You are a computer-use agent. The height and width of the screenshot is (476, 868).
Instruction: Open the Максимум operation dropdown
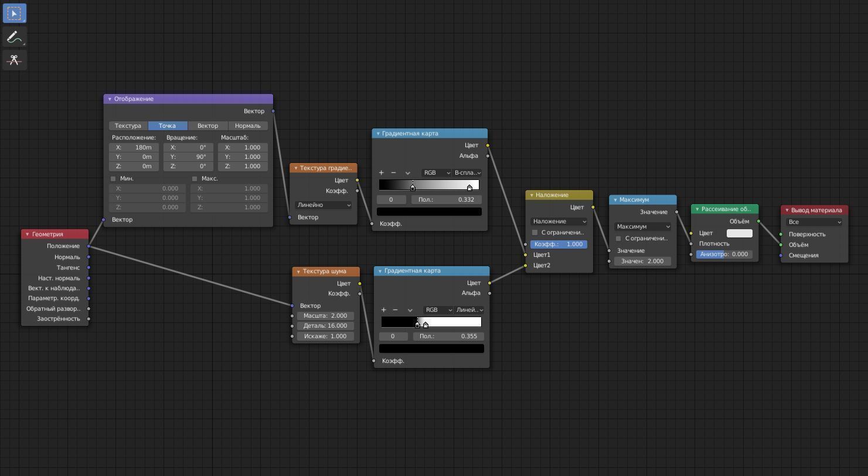point(643,226)
